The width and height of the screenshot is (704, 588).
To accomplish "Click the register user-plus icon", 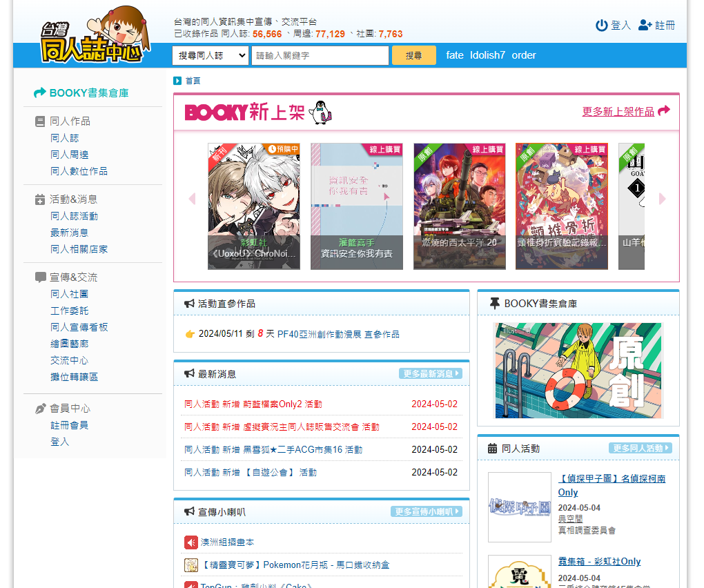I will tap(645, 25).
